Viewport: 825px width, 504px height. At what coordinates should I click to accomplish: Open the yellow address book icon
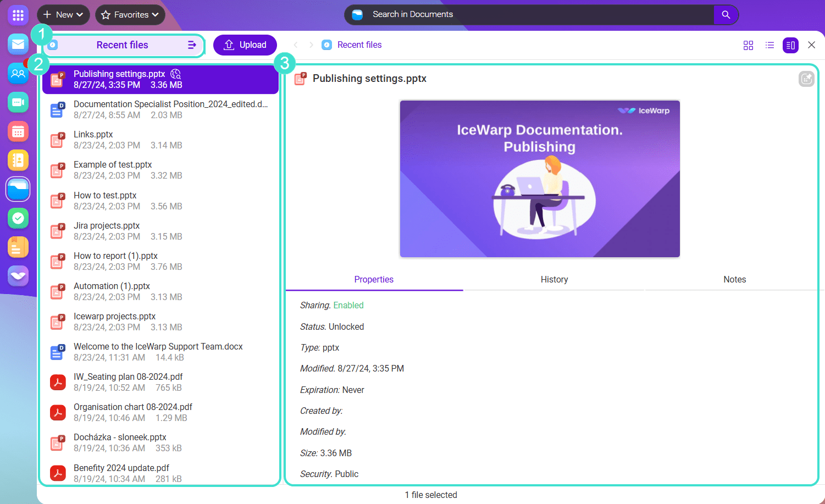point(18,160)
